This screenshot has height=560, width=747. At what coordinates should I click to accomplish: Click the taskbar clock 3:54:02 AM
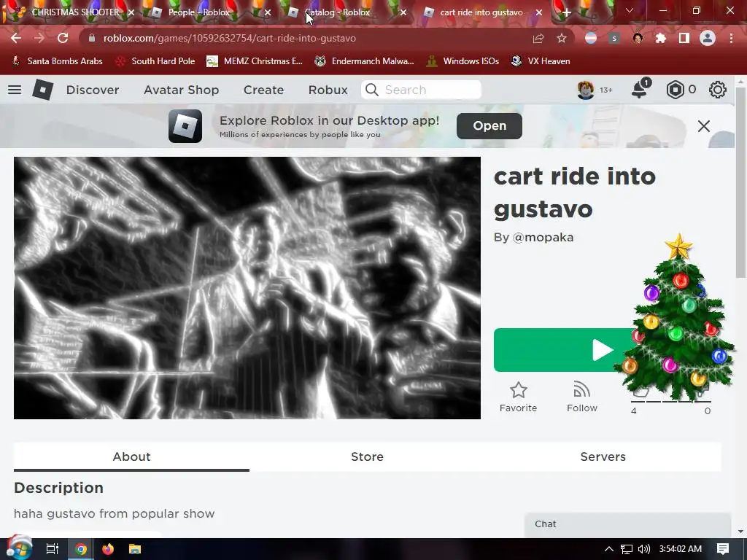(x=681, y=549)
